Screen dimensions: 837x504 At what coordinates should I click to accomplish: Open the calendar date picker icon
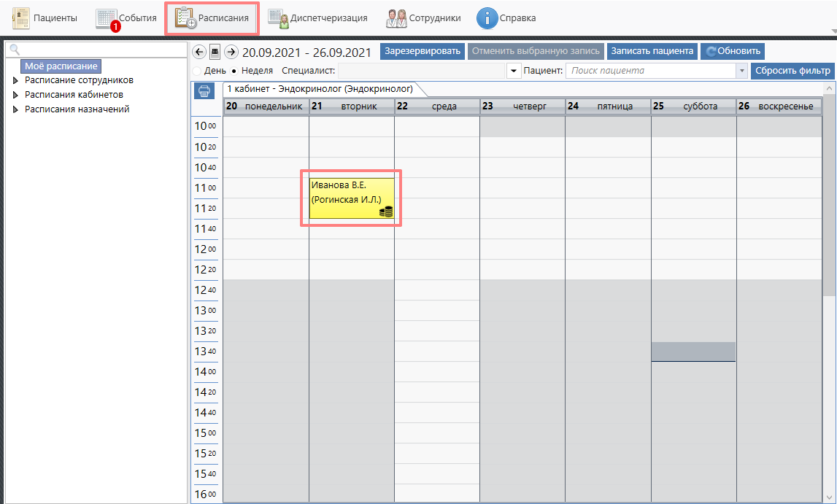pos(215,52)
